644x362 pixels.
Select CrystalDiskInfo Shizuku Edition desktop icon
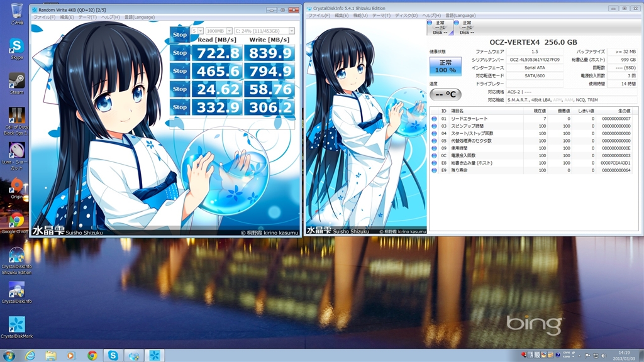(17, 261)
